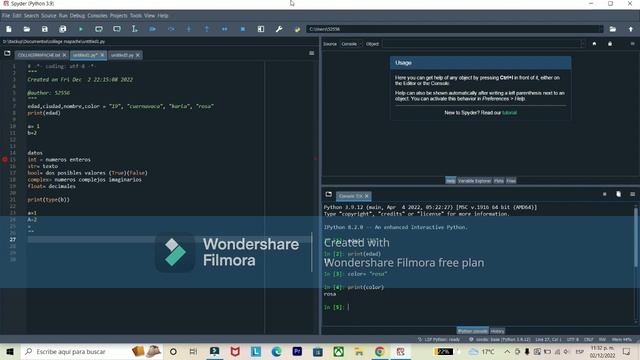The width and height of the screenshot is (640, 360).
Task: Select the Variable Explorer tab
Action: pos(474,180)
